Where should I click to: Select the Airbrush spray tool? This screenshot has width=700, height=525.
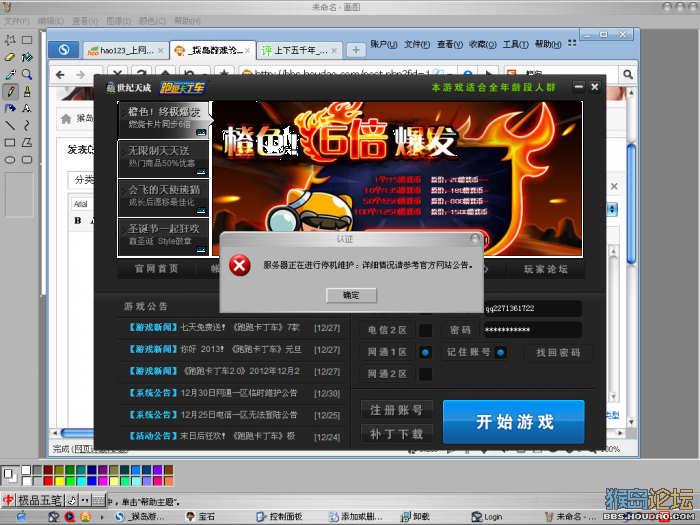tap(10, 108)
